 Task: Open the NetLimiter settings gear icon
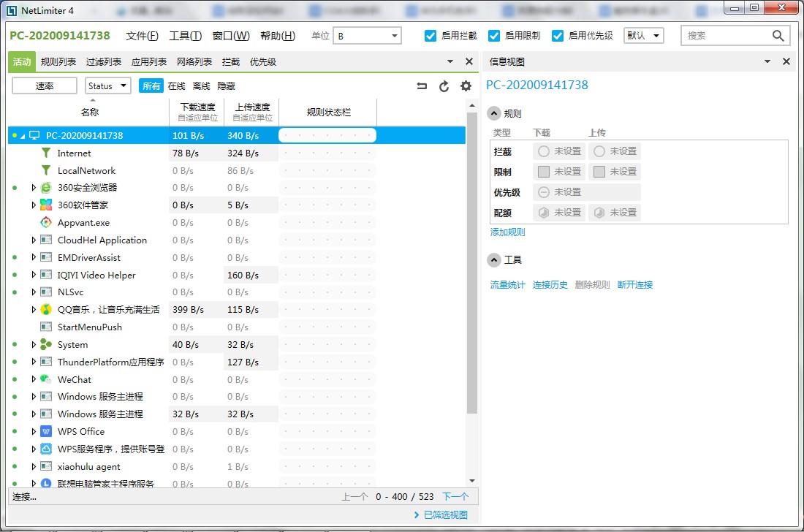pyautogui.click(x=465, y=85)
